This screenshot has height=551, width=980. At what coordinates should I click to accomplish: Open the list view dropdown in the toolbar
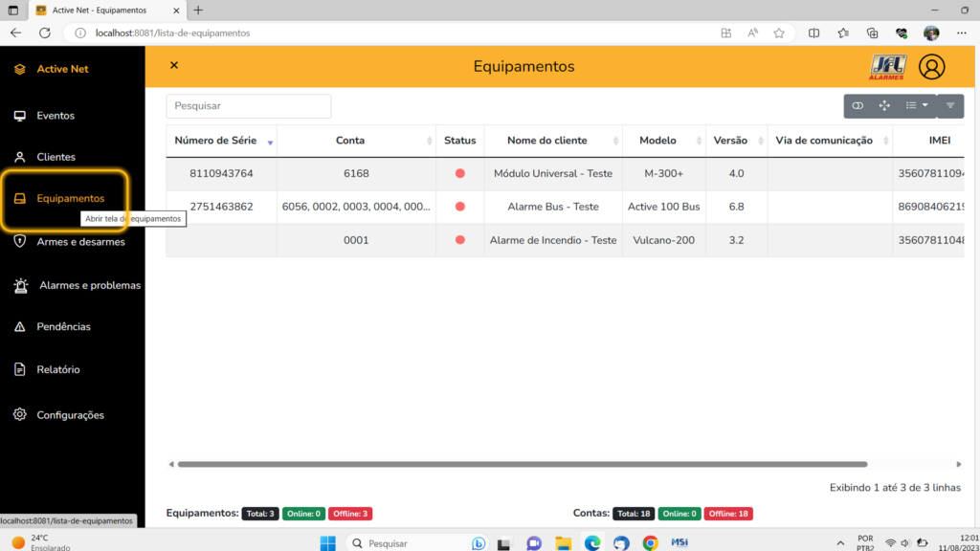(916, 105)
